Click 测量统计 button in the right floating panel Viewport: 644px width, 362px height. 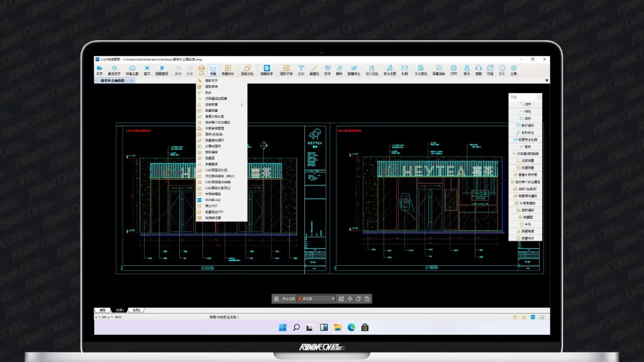527,238
